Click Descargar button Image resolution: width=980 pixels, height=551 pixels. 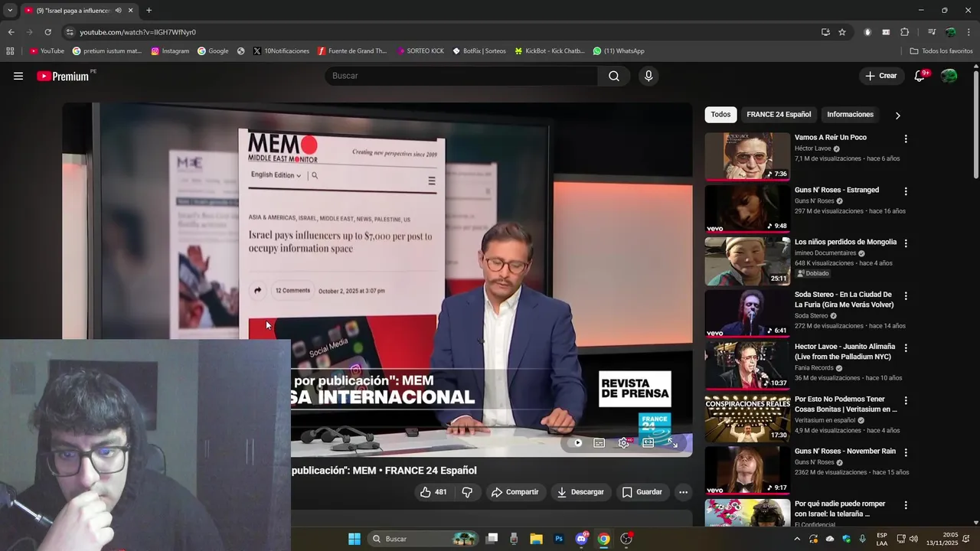(x=580, y=492)
